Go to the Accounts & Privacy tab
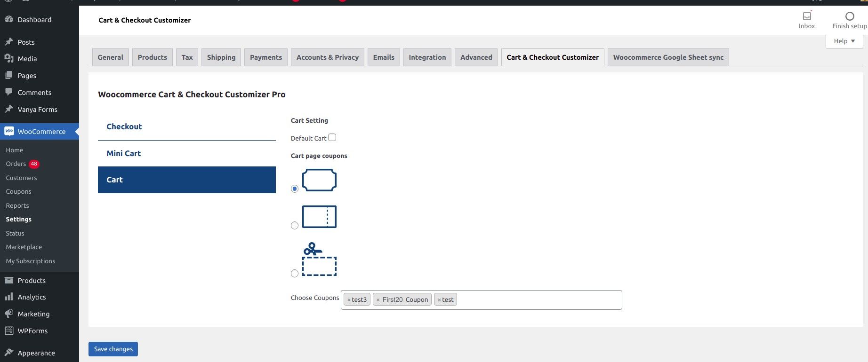Viewport: 868px width, 362px height. pos(328,57)
